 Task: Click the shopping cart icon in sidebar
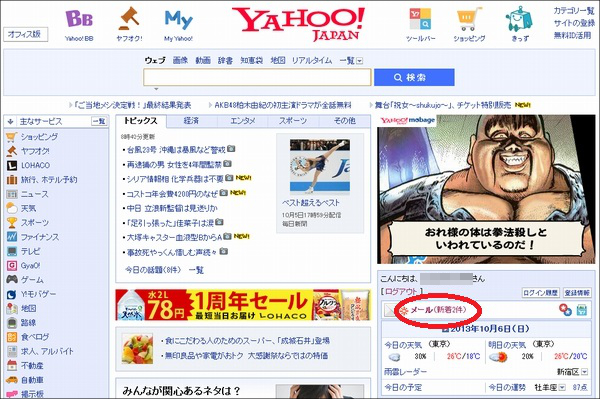coord(12,137)
